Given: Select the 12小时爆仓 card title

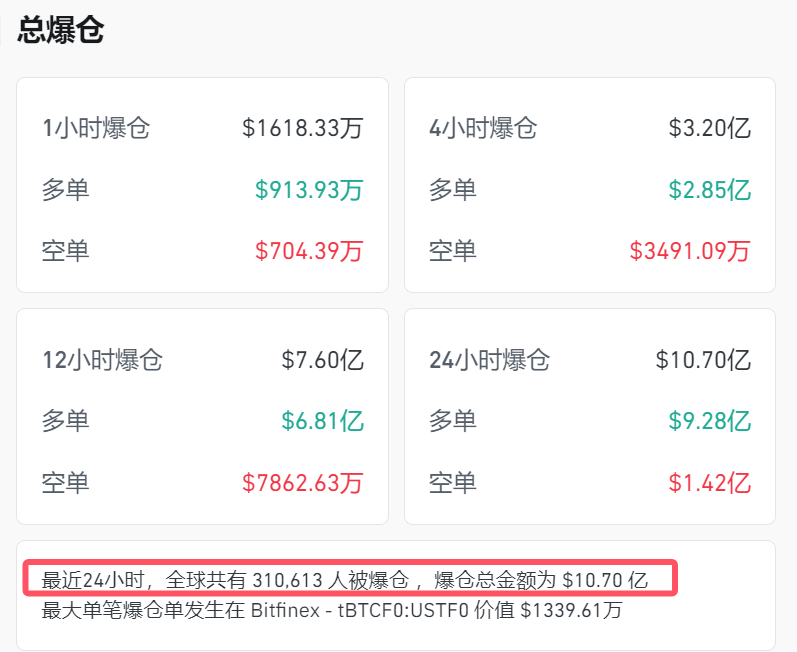Looking at the screenshot, I should (x=102, y=359).
